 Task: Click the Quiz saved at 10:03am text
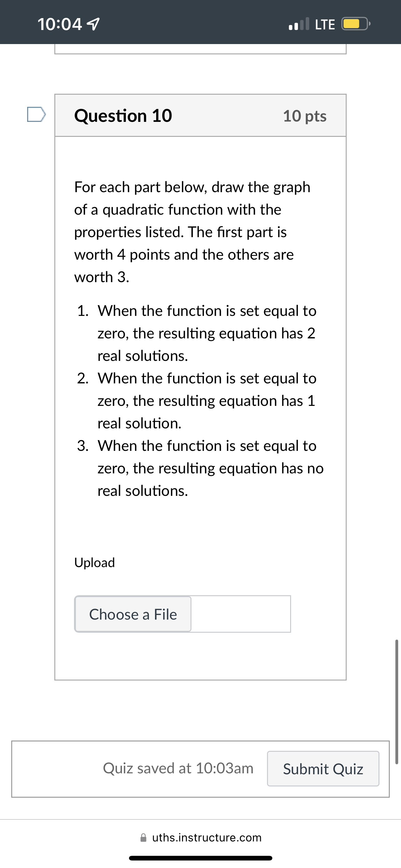point(178,768)
